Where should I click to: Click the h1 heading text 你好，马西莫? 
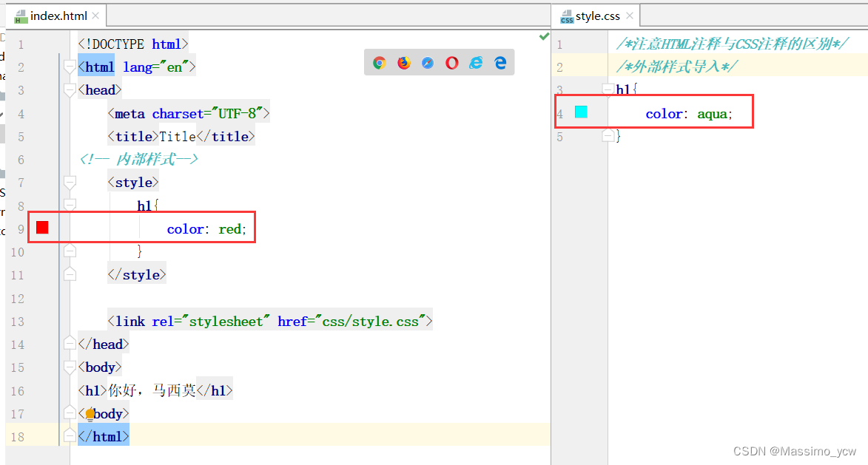click(152, 390)
